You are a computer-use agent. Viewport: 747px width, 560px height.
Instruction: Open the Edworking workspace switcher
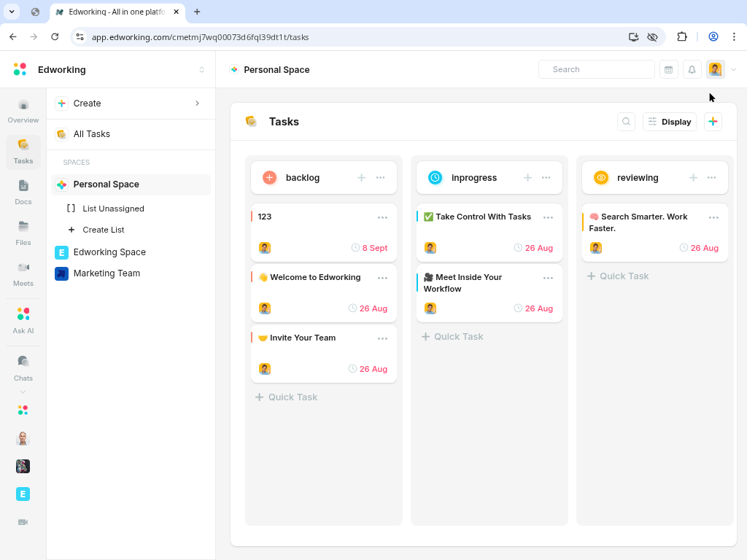click(x=201, y=70)
